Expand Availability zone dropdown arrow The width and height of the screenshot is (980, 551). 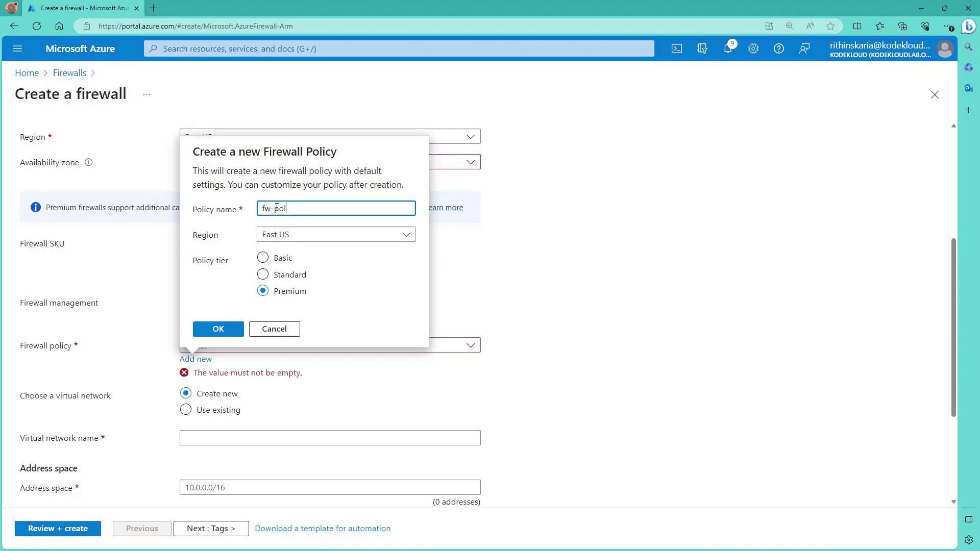(470, 162)
